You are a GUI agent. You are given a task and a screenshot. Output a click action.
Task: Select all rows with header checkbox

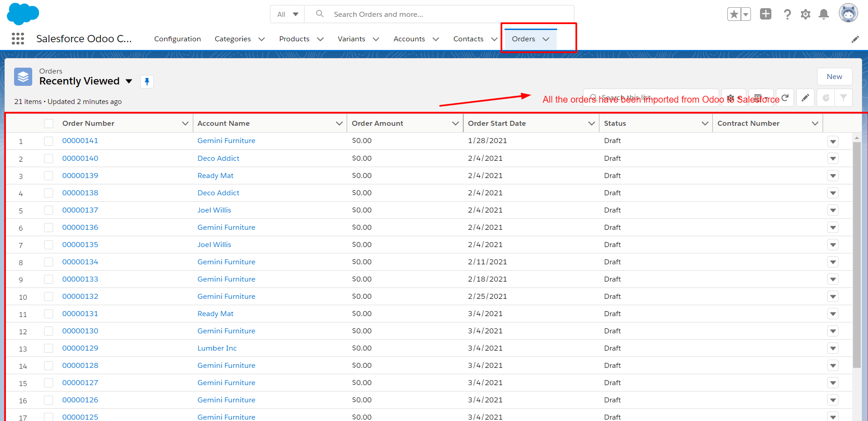[x=49, y=123]
